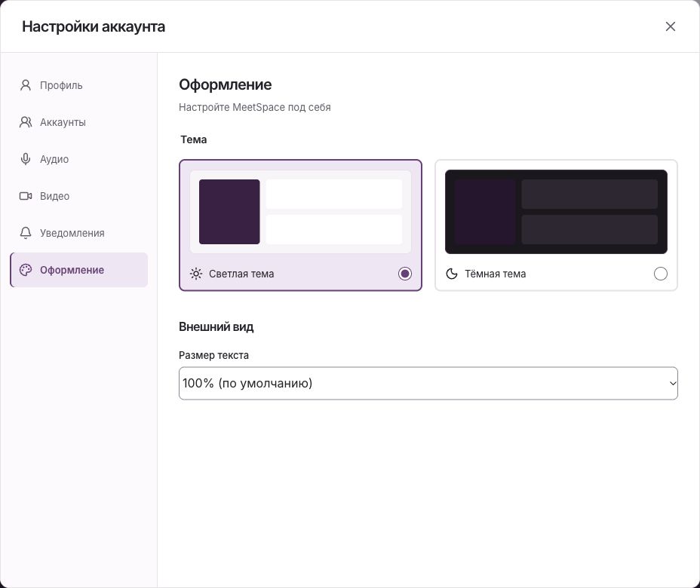
Task: Click the Профиль person icon
Action: (x=26, y=85)
